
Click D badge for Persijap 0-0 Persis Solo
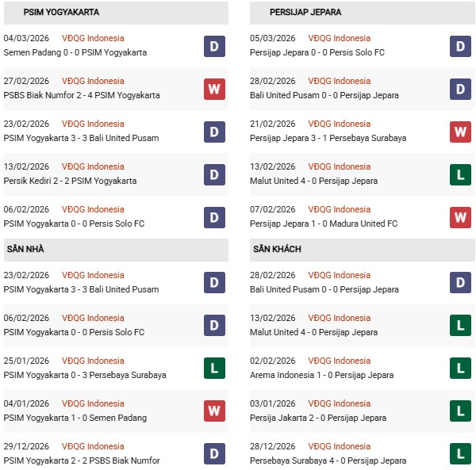tap(461, 45)
